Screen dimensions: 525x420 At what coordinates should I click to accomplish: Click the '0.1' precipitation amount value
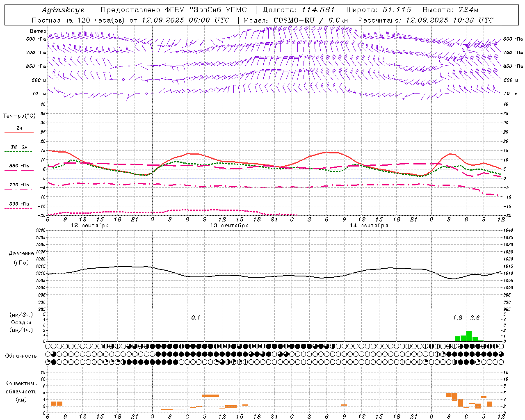pyautogui.click(x=196, y=318)
